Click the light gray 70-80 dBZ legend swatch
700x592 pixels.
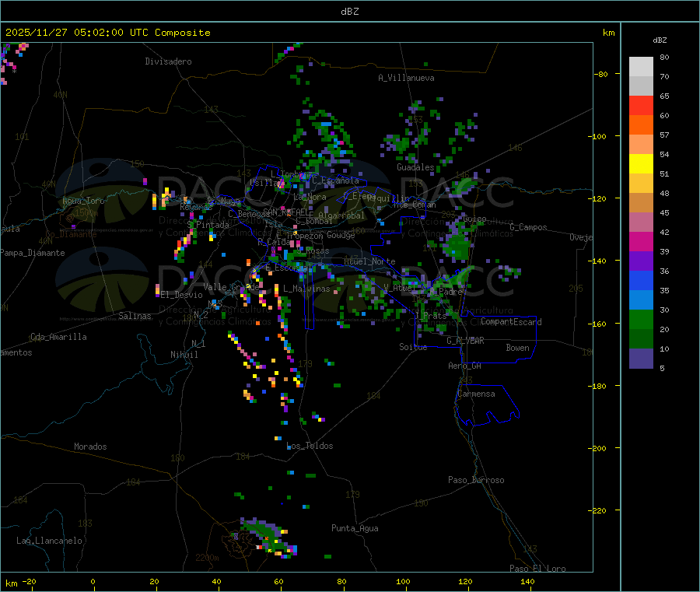(641, 67)
